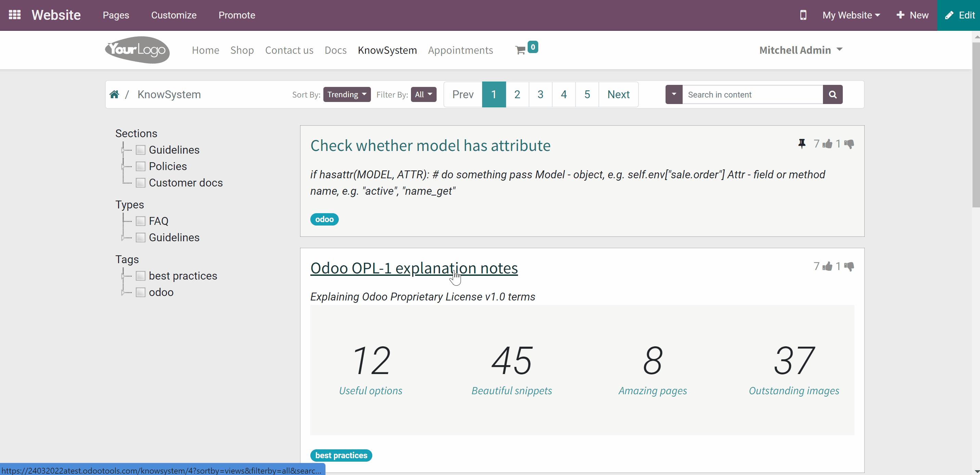Go to page 5
The width and height of the screenshot is (980, 475).
coord(587,94)
